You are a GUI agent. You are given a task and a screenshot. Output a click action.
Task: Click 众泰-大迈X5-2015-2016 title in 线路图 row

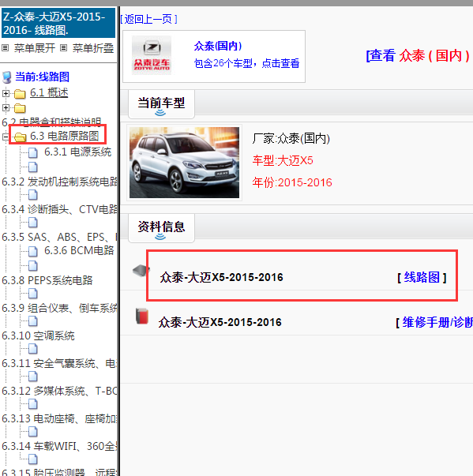(x=221, y=277)
